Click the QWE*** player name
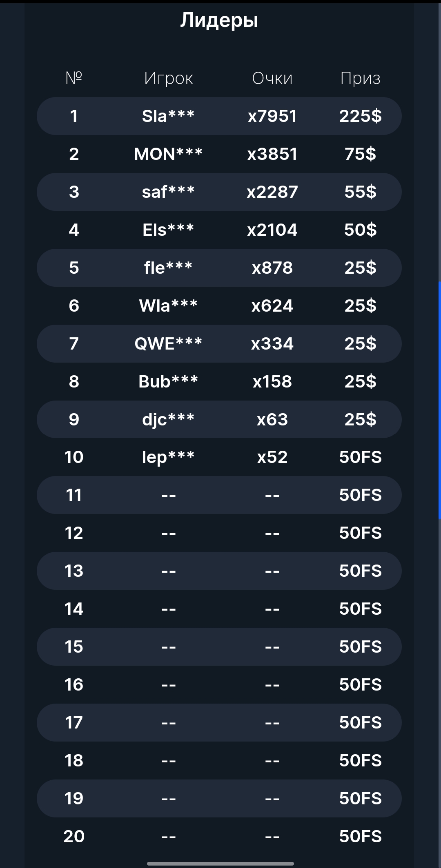 click(x=168, y=344)
